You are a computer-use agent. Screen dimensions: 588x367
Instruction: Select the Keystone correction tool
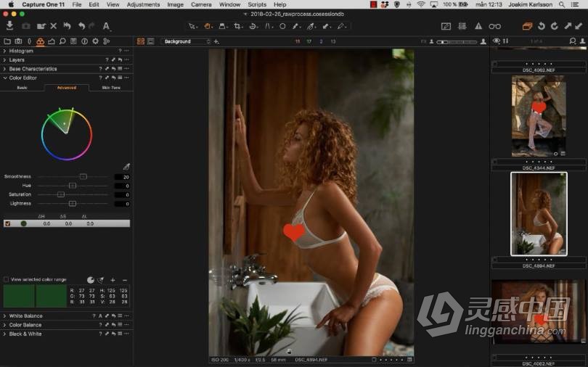click(269, 26)
